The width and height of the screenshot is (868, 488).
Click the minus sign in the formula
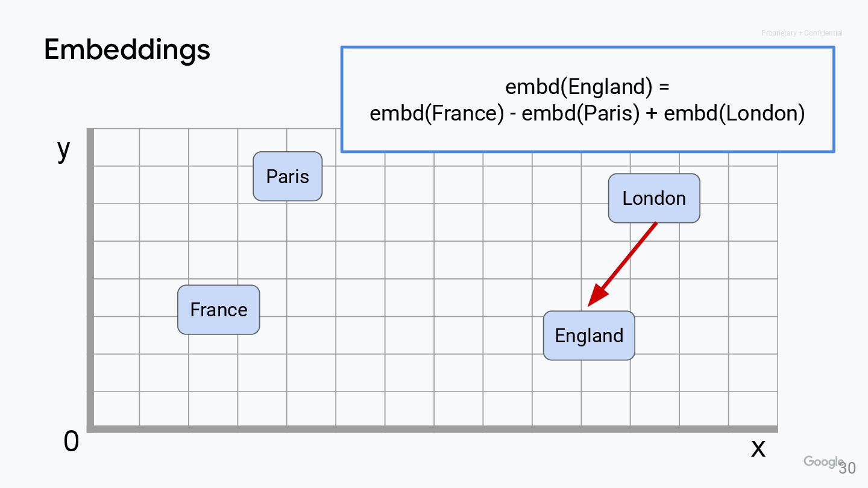tap(512, 113)
